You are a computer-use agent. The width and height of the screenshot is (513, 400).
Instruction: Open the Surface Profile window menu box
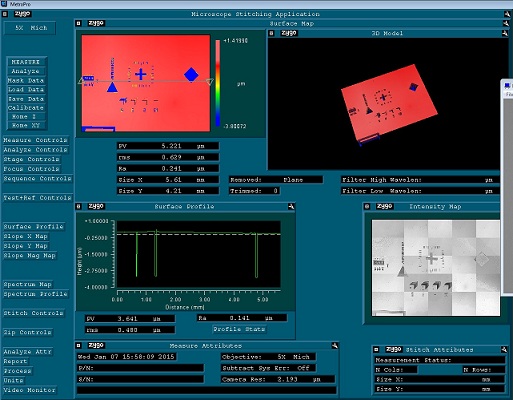pos(78,207)
